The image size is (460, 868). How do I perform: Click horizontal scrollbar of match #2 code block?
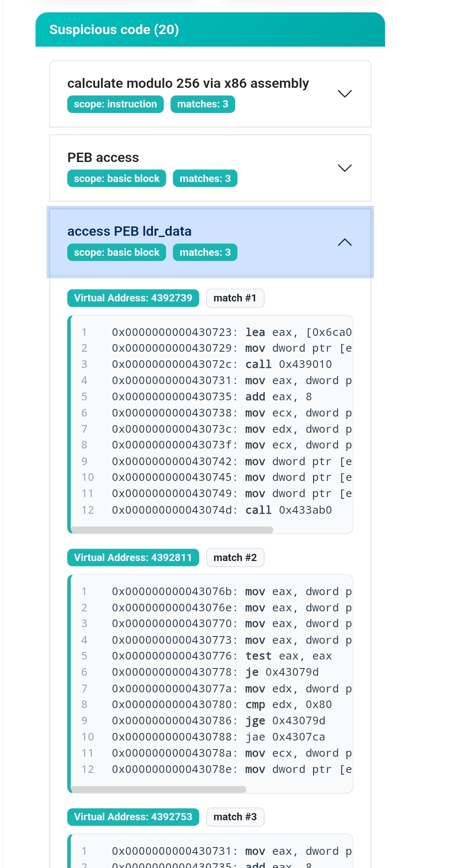click(159, 790)
